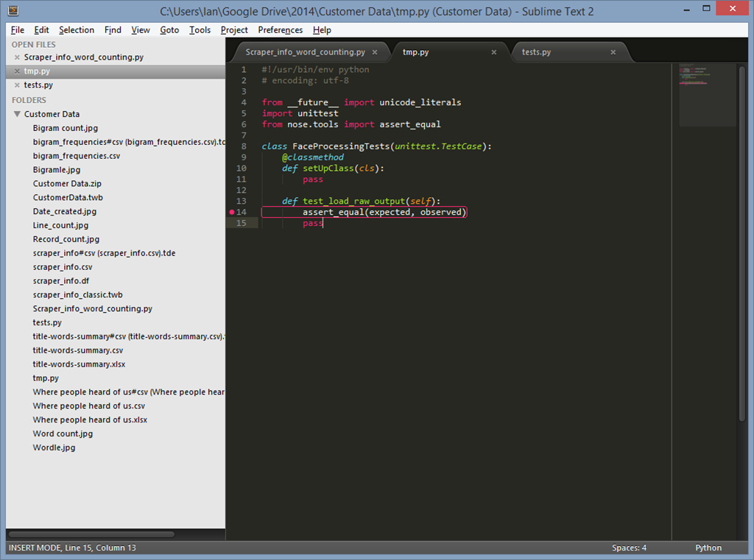Open Wordle.jpg in the sidebar
Viewport: 754px width, 560px height.
pyautogui.click(x=54, y=447)
